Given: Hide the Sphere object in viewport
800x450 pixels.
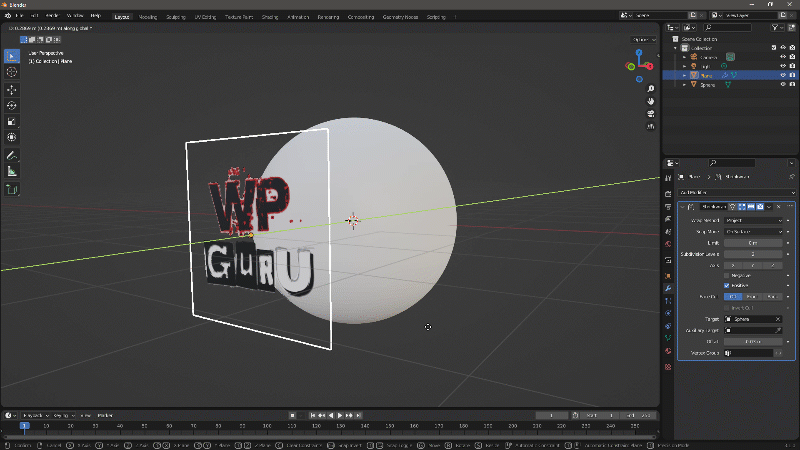Looking at the screenshot, I should pyautogui.click(x=783, y=85).
